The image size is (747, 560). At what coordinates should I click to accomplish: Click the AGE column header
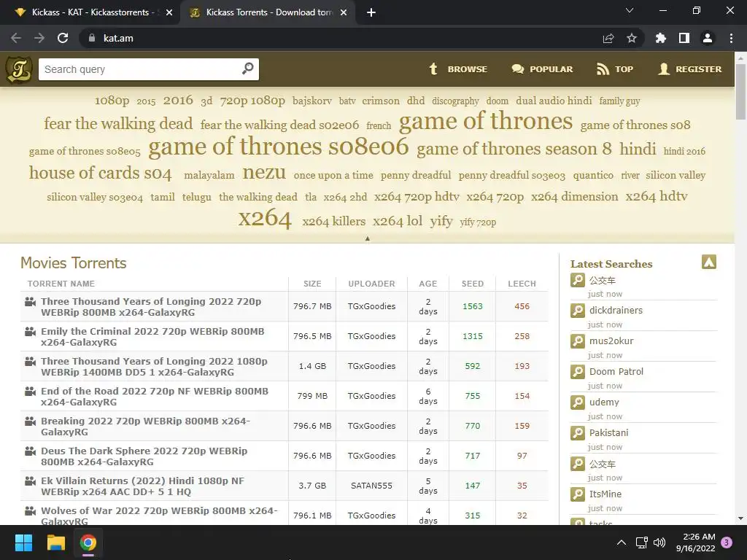427,284
